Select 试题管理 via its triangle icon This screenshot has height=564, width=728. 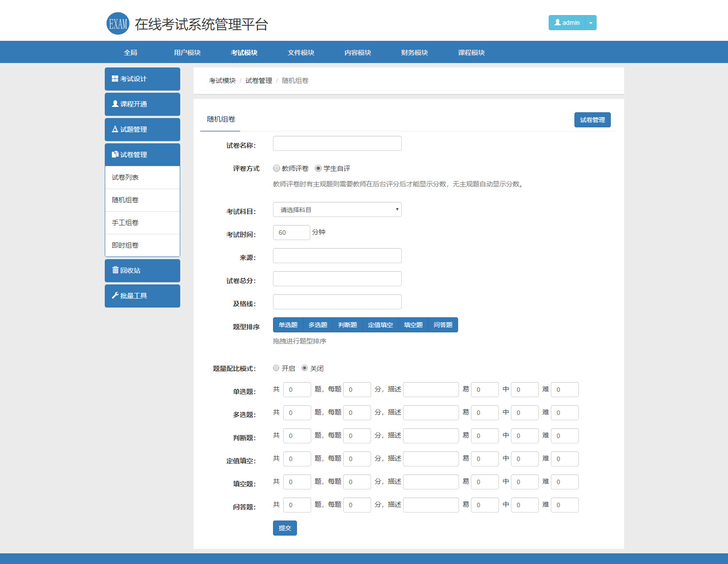114,129
